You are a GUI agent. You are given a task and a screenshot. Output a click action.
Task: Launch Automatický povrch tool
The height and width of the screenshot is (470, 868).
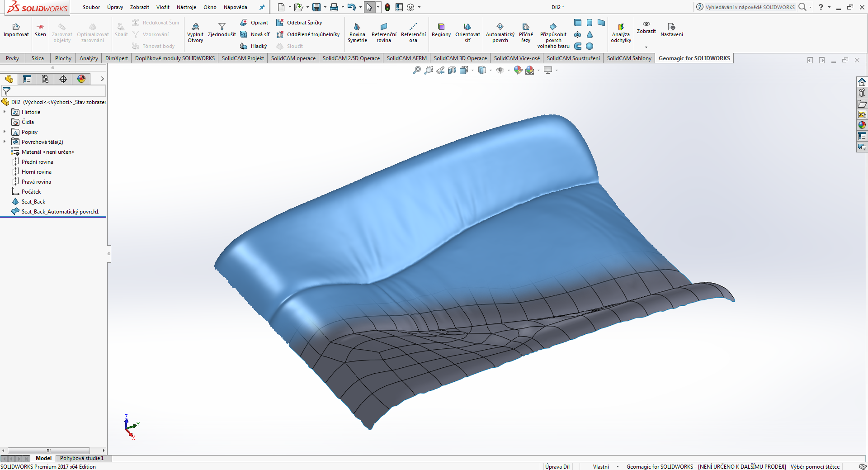point(500,27)
